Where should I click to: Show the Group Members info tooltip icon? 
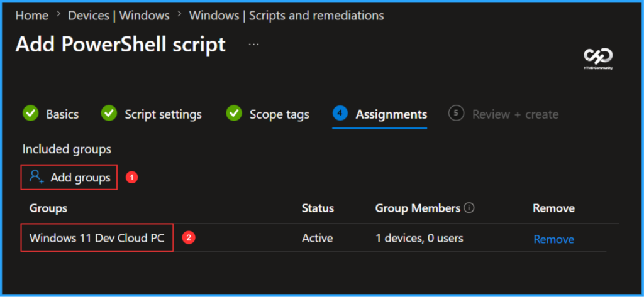click(469, 208)
